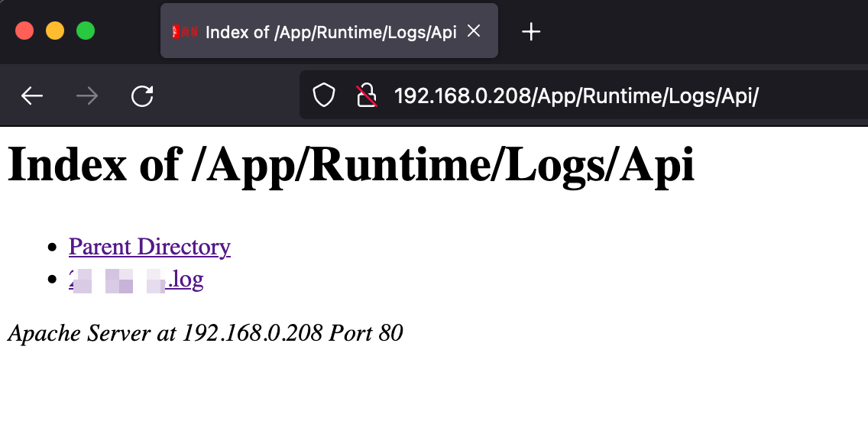This screenshot has height=437, width=868.
Task: Open a new tab with plus button
Action: tap(530, 31)
